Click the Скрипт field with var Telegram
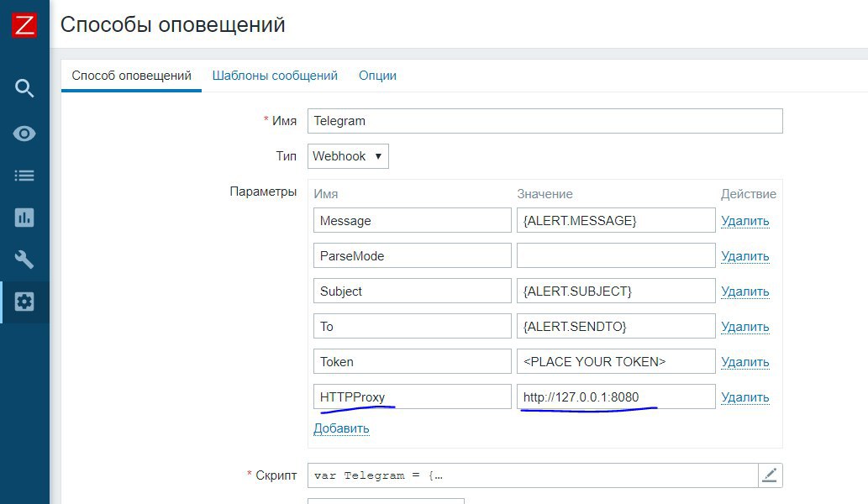This screenshot has height=504, width=868. pyautogui.click(x=533, y=475)
